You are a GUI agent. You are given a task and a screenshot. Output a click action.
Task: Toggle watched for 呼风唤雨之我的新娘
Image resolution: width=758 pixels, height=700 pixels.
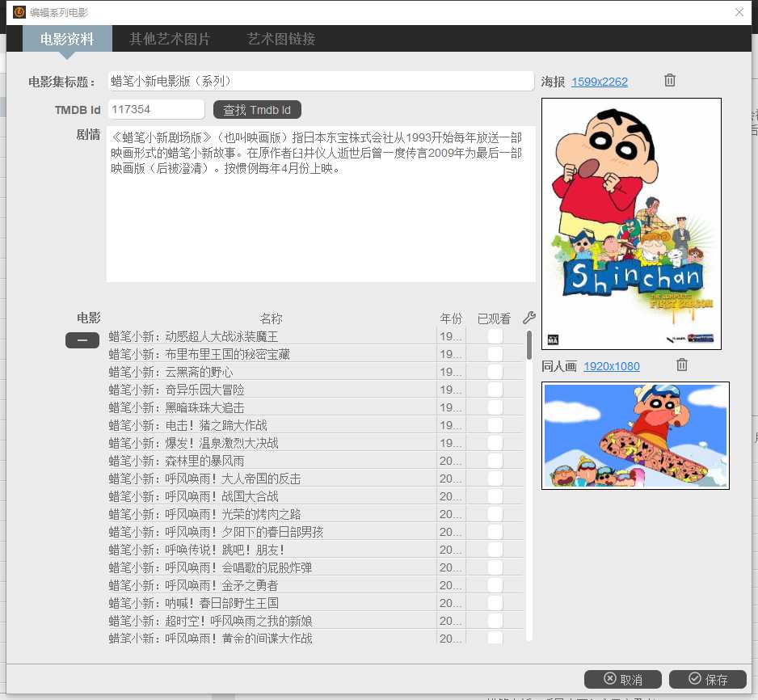pyautogui.click(x=495, y=621)
